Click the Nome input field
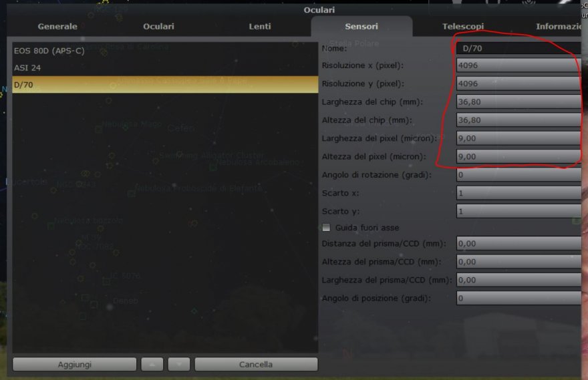The width and height of the screenshot is (588, 380). [x=519, y=48]
